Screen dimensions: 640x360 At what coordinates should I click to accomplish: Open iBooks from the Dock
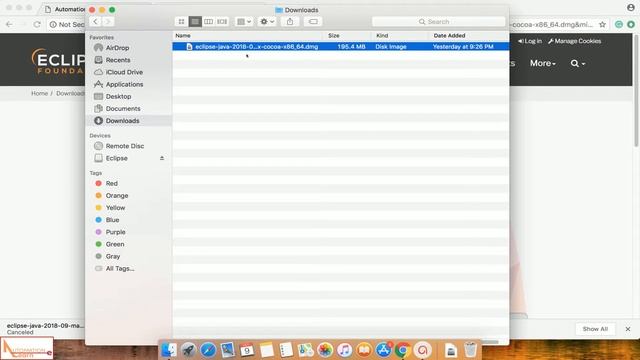pos(364,350)
